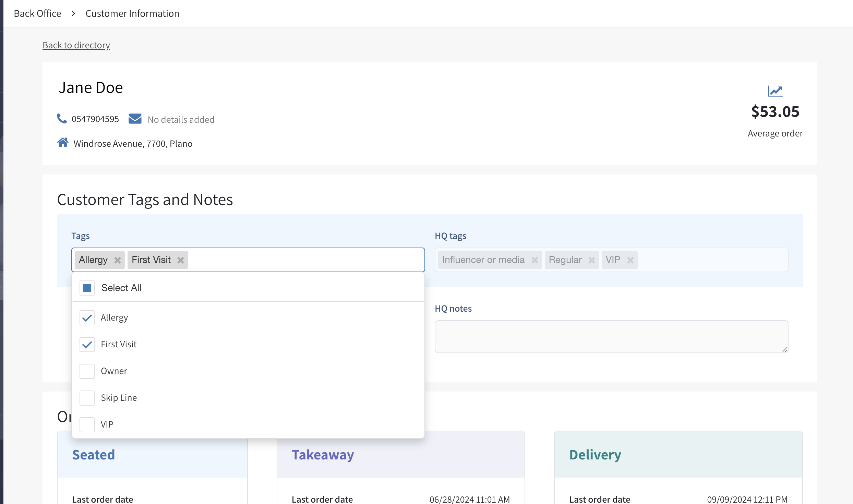Click the HQ notes label
The height and width of the screenshot is (504, 853).
tap(453, 309)
